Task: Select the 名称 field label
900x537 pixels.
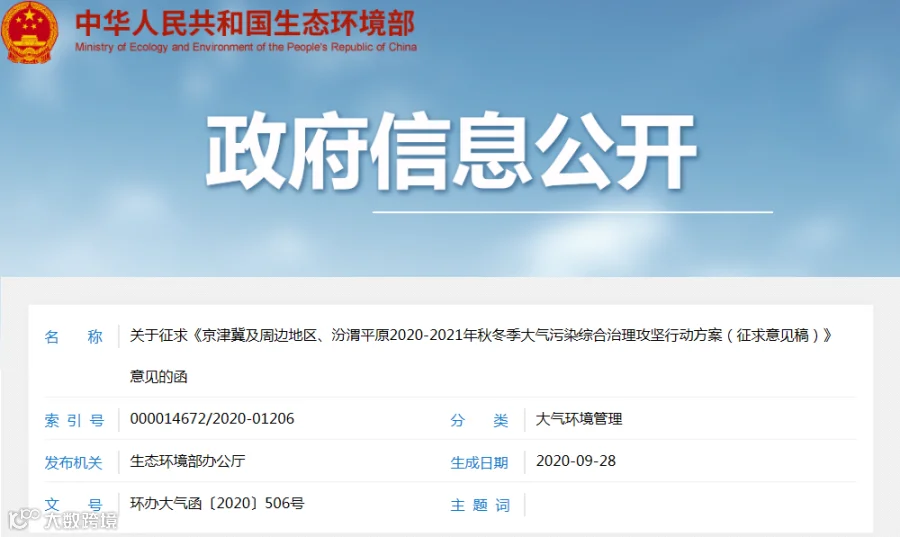Action: 73,337
